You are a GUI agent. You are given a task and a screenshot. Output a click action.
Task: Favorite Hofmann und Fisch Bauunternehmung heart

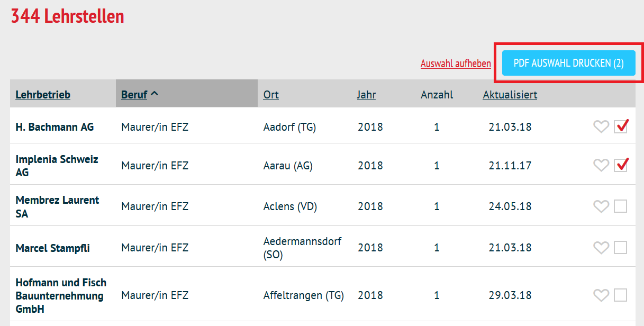601,295
